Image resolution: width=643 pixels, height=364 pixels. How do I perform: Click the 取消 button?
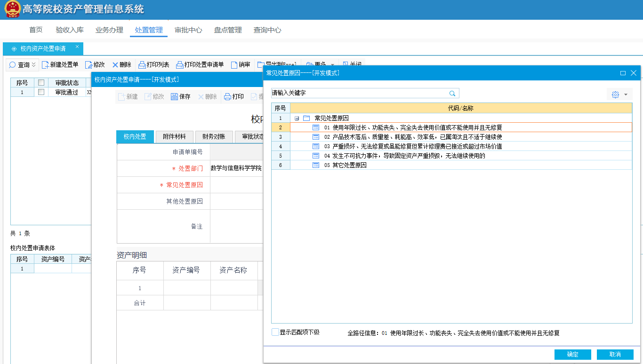[615, 355]
